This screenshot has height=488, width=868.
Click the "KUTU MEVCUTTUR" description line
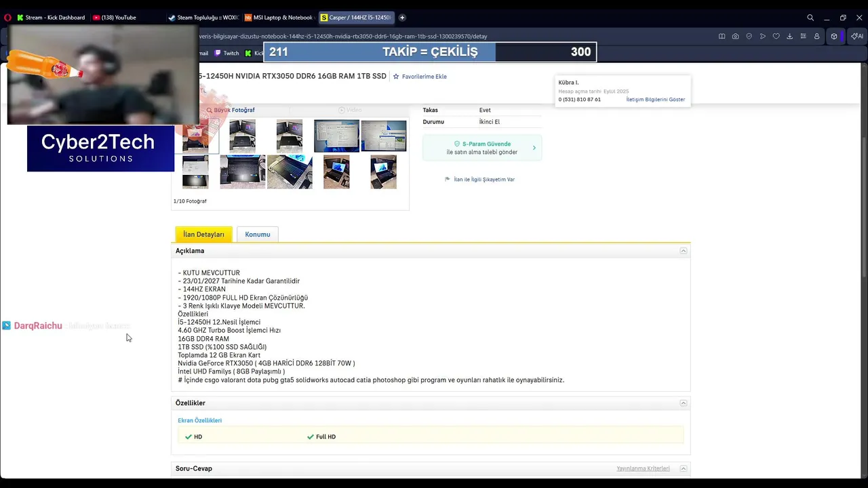pyautogui.click(x=209, y=272)
